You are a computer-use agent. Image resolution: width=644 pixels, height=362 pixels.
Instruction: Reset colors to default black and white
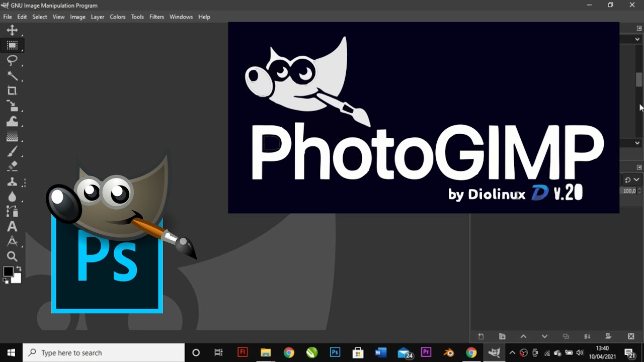coord(6,281)
